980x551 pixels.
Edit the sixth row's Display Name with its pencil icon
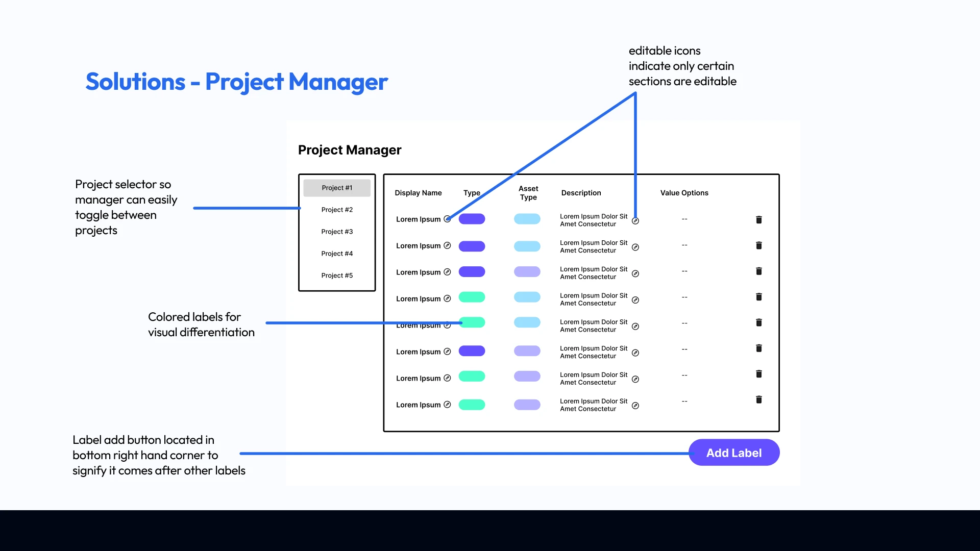(447, 352)
